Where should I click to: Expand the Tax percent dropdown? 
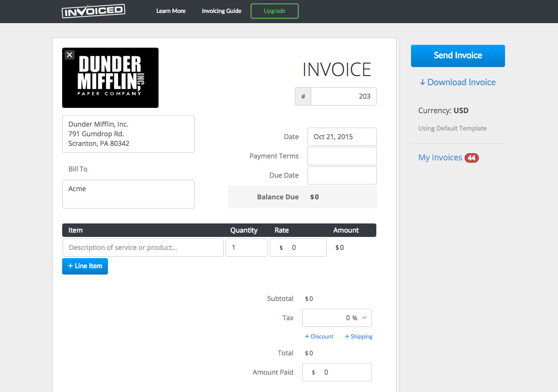coord(364,318)
